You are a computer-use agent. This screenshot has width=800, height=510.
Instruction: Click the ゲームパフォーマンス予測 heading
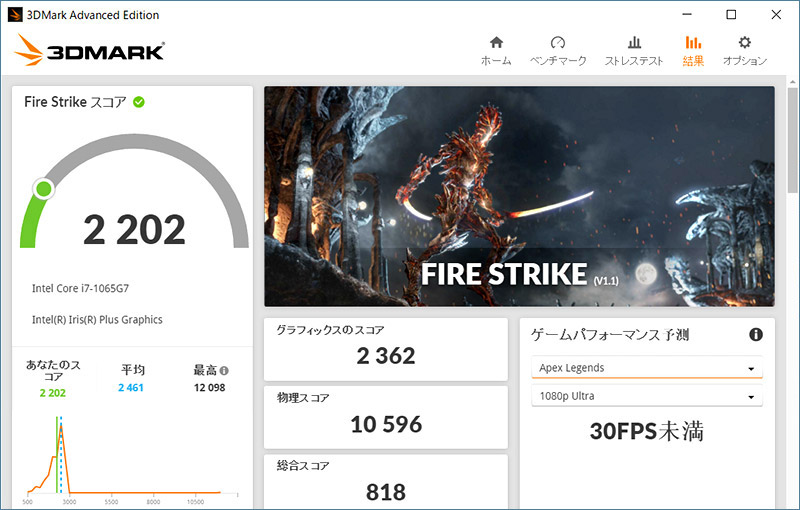610,335
